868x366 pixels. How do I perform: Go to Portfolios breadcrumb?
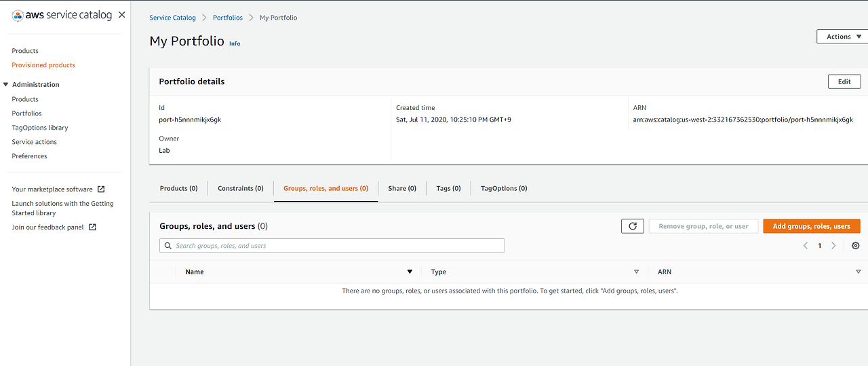pos(228,18)
